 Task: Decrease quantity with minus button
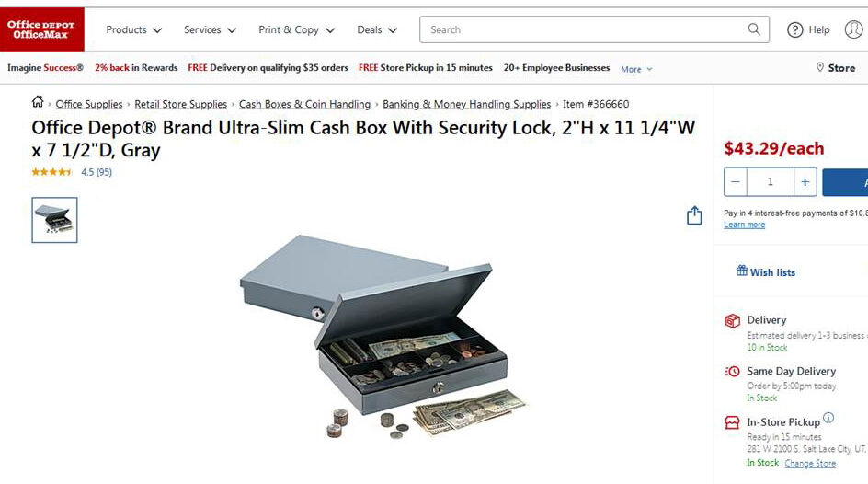[x=736, y=181]
